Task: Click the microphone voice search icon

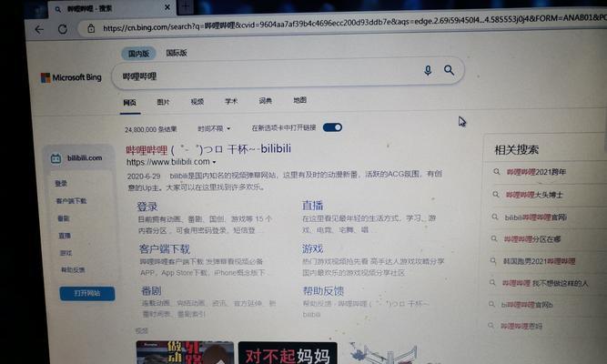Action: [428, 70]
